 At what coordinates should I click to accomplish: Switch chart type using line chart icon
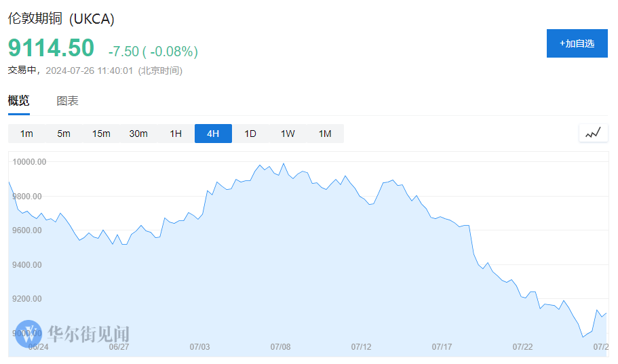593,134
